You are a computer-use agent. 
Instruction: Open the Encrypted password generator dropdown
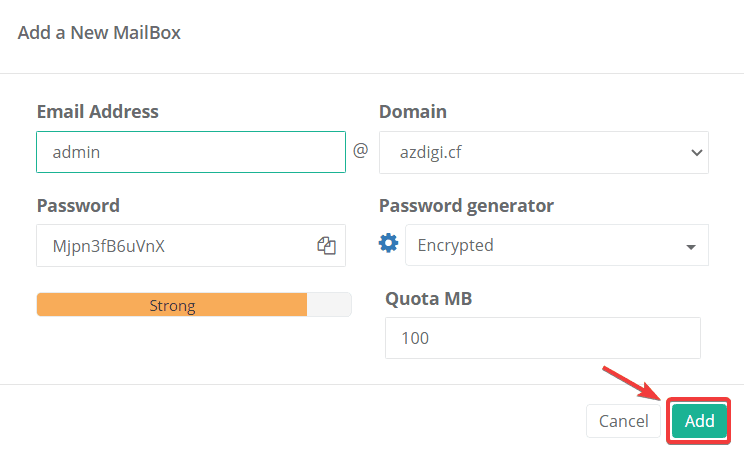pyautogui.click(x=556, y=245)
